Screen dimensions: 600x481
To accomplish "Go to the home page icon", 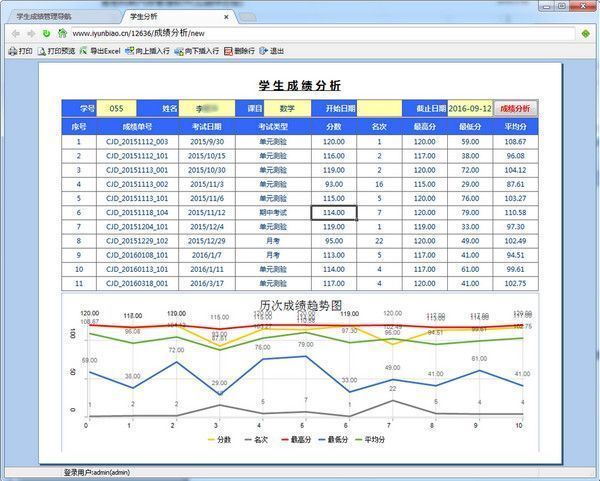I will (62, 33).
